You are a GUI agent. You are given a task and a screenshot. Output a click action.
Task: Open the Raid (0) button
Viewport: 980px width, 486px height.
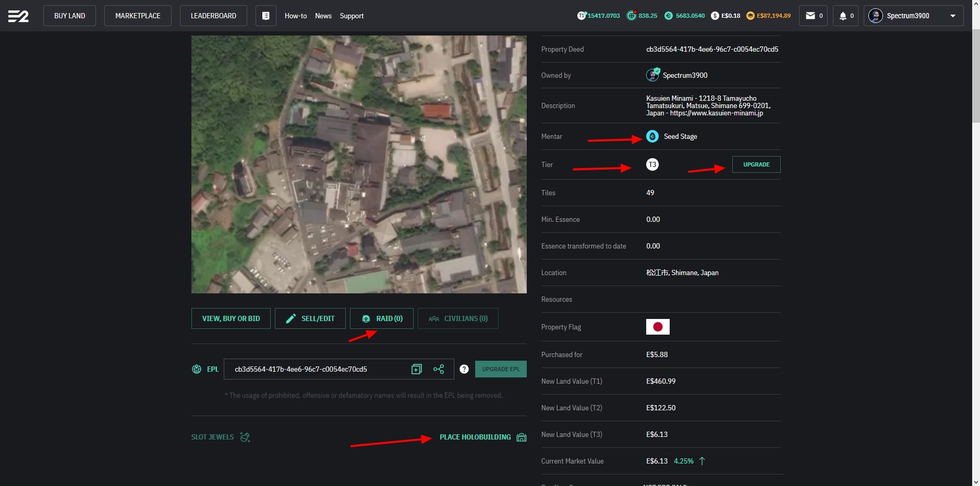(x=382, y=318)
